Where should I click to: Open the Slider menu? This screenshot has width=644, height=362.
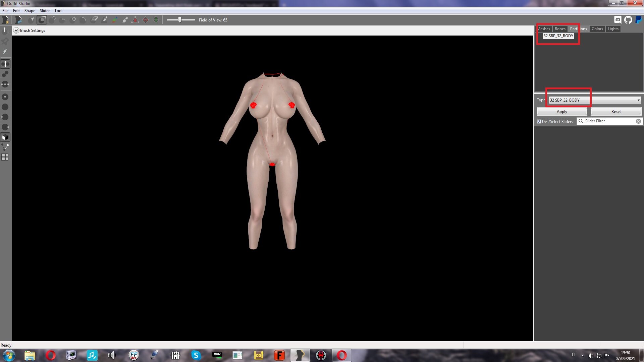coord(45,11)
